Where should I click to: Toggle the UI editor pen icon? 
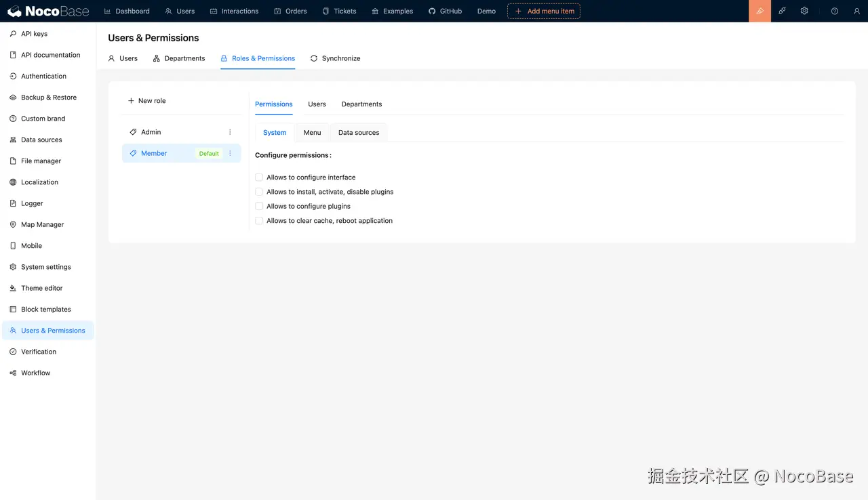click(x=759, y=11)
